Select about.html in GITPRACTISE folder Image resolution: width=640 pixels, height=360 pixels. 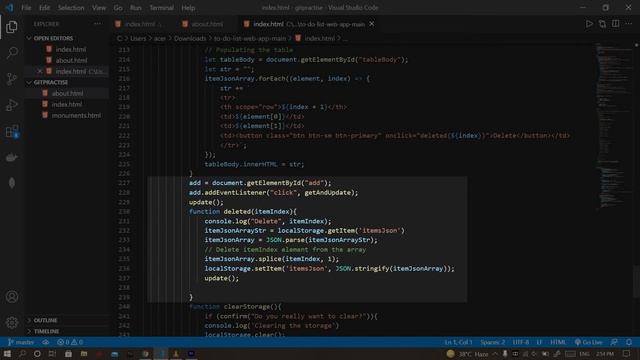(67, 93)
